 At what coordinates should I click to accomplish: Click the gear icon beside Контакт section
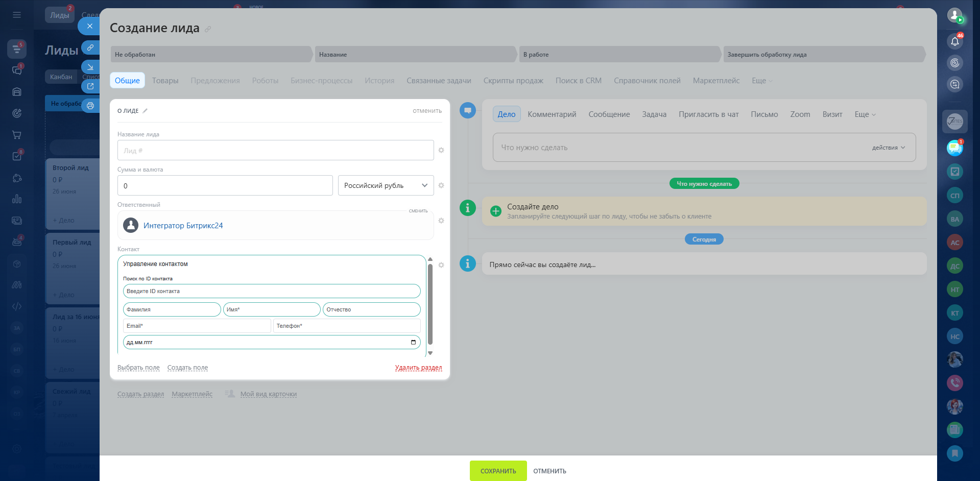point(441,265)
